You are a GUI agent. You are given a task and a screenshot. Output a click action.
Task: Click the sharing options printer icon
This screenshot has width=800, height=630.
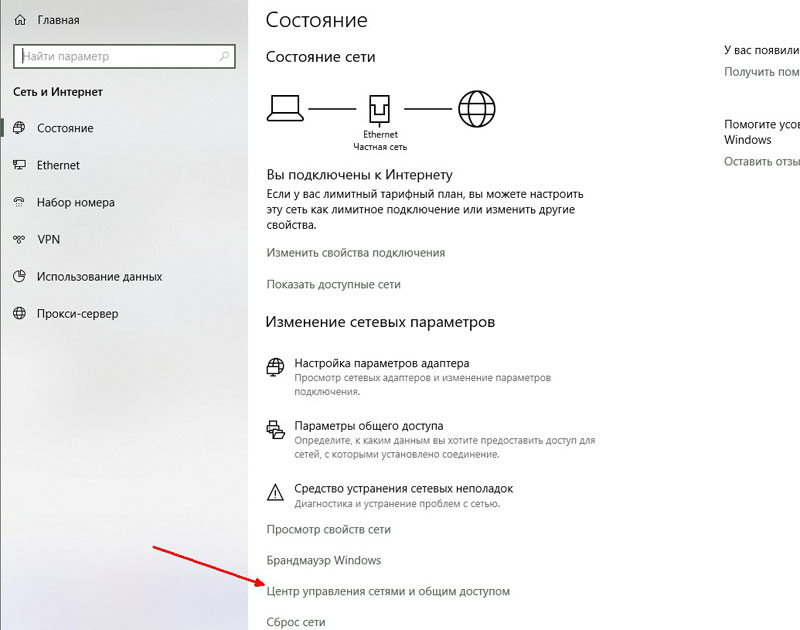276,430
